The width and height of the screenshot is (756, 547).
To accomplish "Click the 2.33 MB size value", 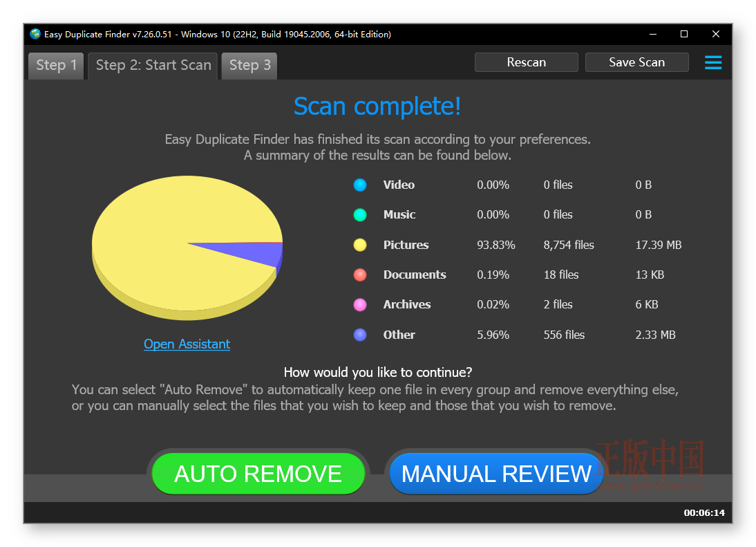I will (656, 335).
